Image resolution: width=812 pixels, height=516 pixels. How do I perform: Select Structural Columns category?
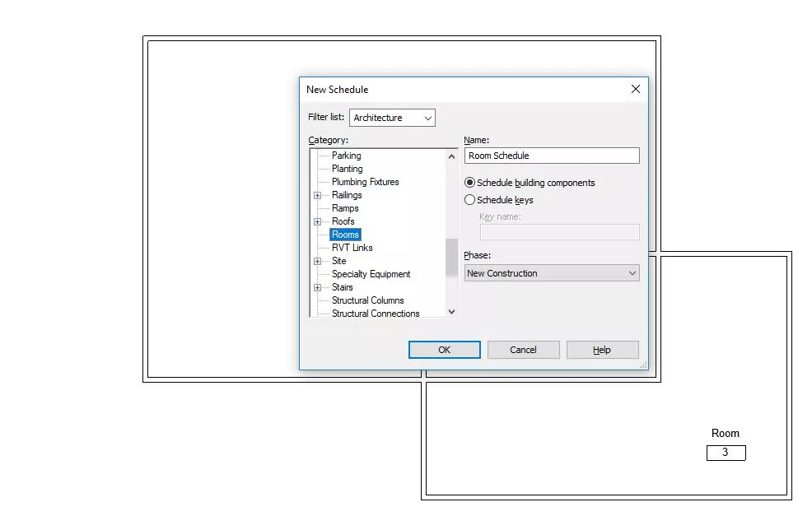[367, 300]
